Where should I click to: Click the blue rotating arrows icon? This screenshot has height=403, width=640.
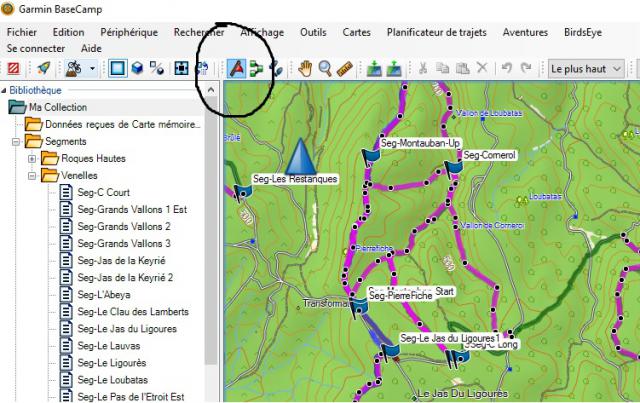(x=202, y=68)
